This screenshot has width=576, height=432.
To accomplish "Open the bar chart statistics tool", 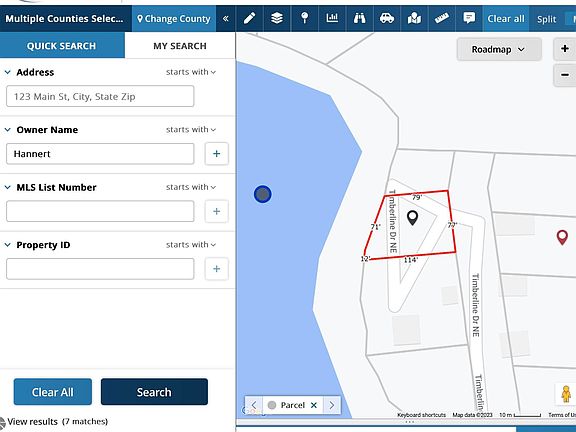I will pos(332,18).
